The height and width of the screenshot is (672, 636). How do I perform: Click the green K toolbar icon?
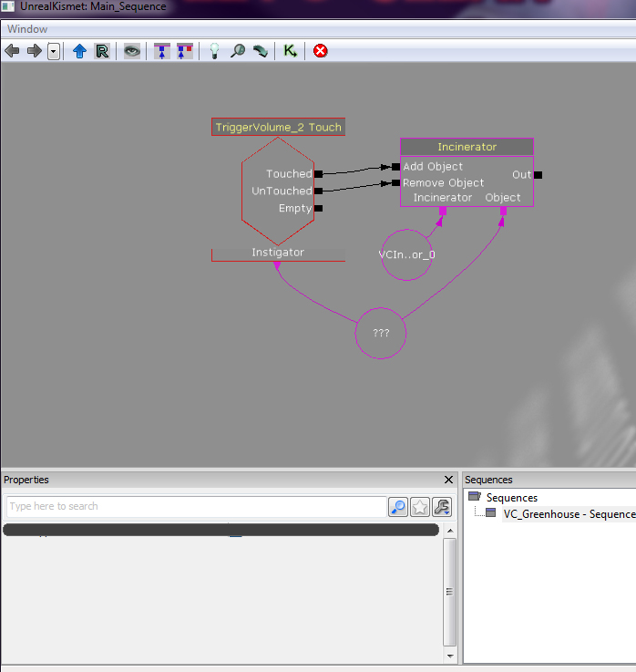(290, 51)
